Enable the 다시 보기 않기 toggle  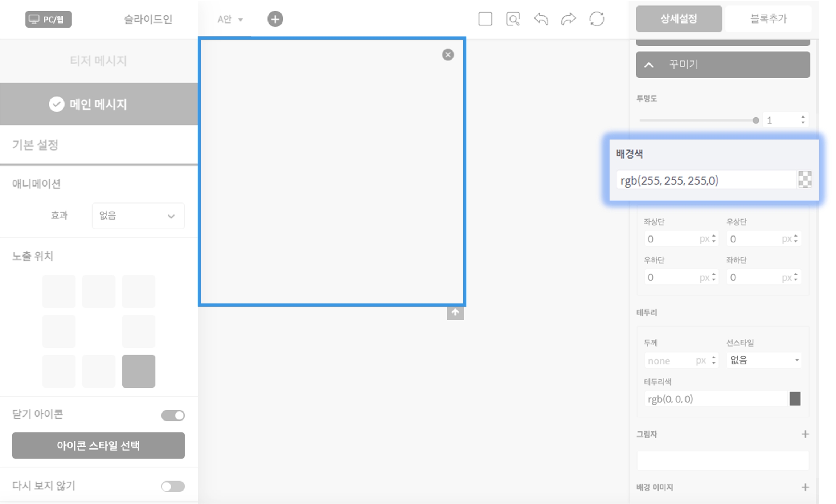173,486
